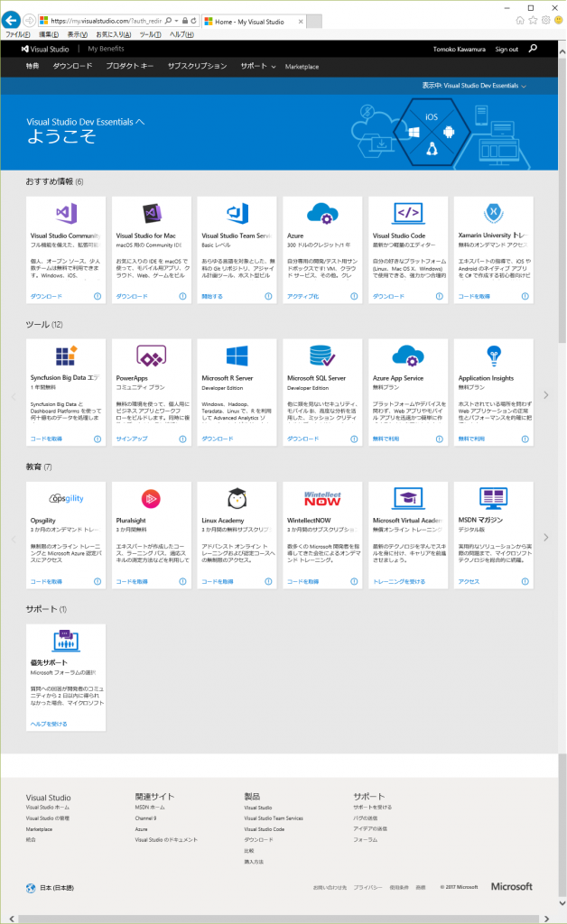Click My Benefits header link
The image size is (567, 924).
[x=107, y=49]
